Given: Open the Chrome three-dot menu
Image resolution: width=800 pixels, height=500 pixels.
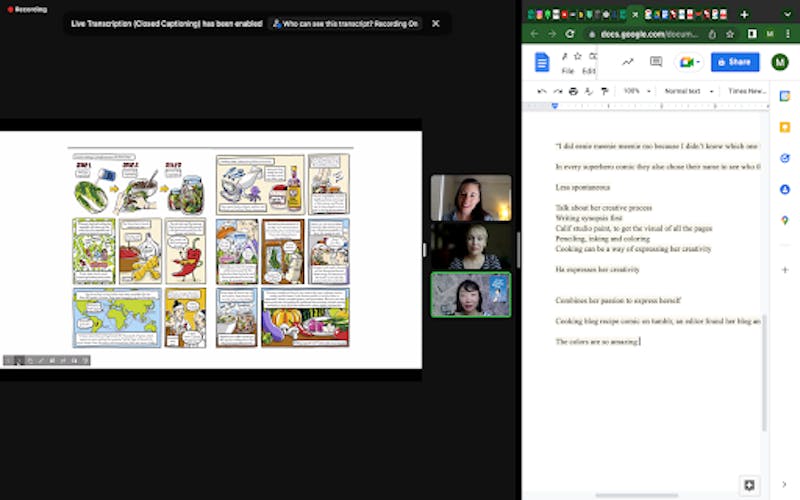Looking at the screenshot, I should tap(789, 34).
